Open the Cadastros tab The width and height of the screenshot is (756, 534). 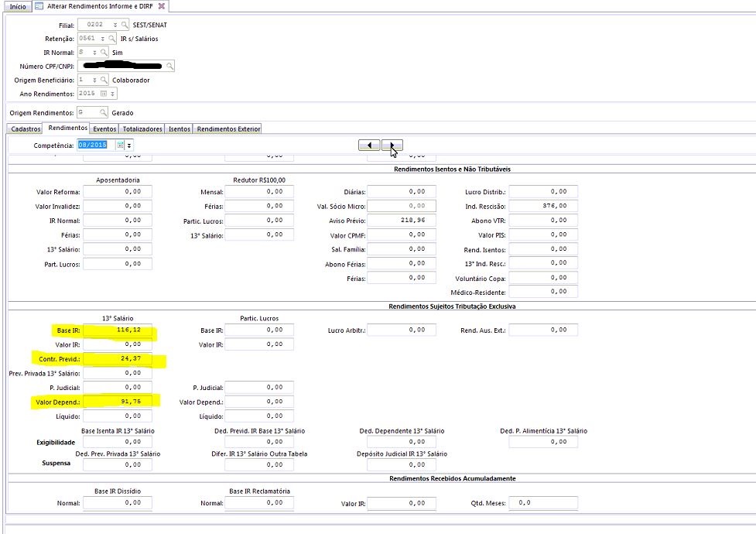26,128
